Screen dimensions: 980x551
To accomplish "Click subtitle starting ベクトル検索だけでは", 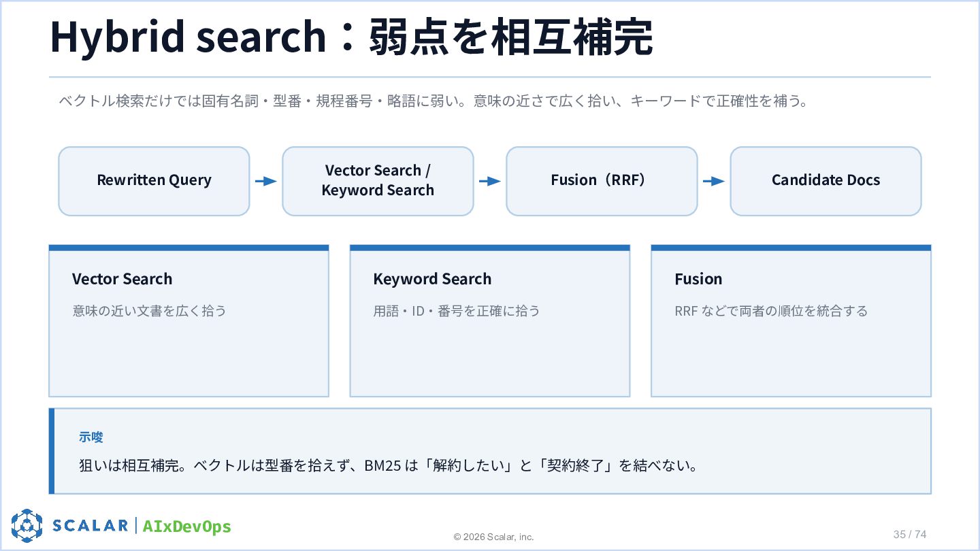I will click(434, 102).
